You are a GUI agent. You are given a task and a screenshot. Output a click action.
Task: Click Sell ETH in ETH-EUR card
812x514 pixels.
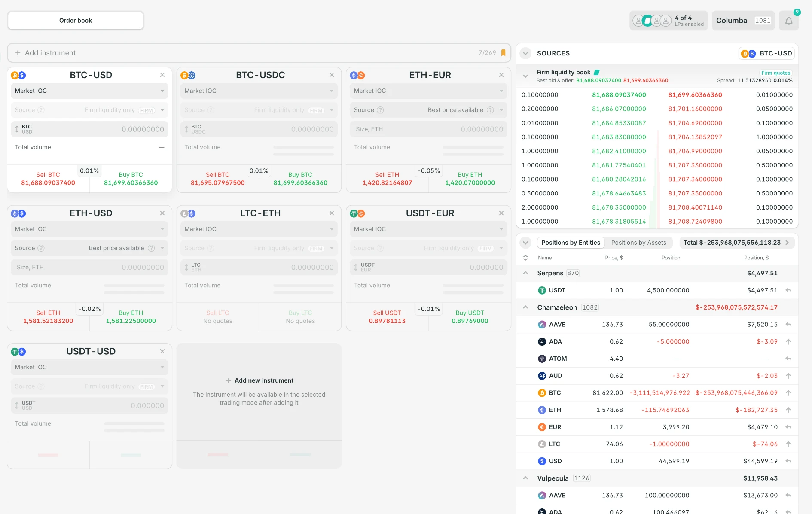[387, 179]
